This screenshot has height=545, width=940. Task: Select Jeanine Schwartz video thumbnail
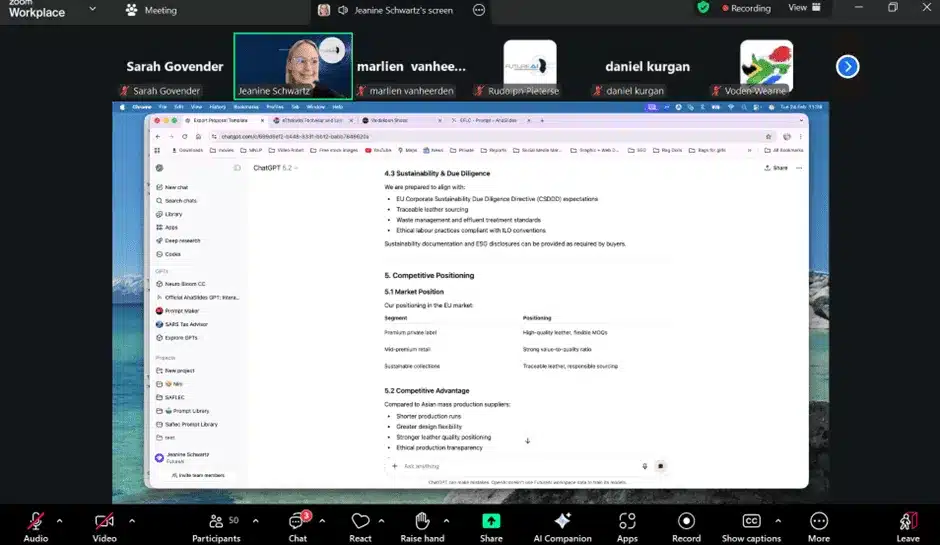(293, 66)
